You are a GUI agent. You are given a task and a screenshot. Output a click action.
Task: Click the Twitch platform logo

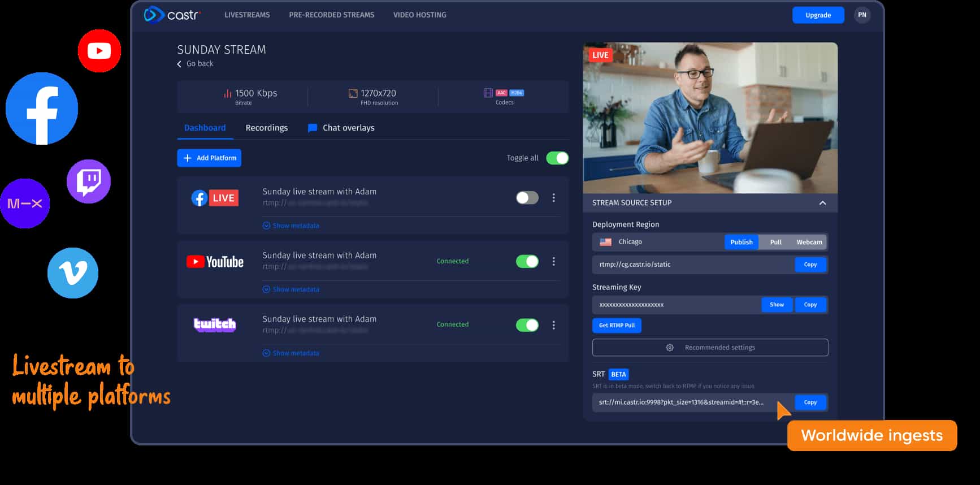tap(215, 324)
